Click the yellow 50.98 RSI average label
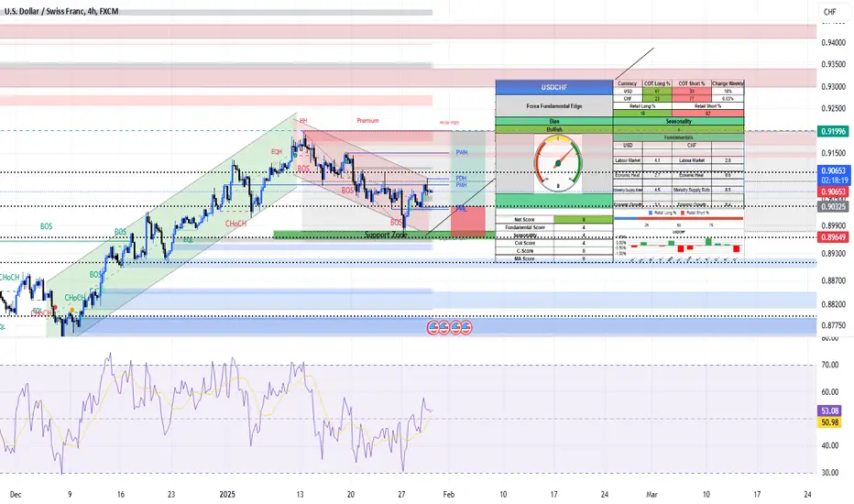 [x=829, y=422]
